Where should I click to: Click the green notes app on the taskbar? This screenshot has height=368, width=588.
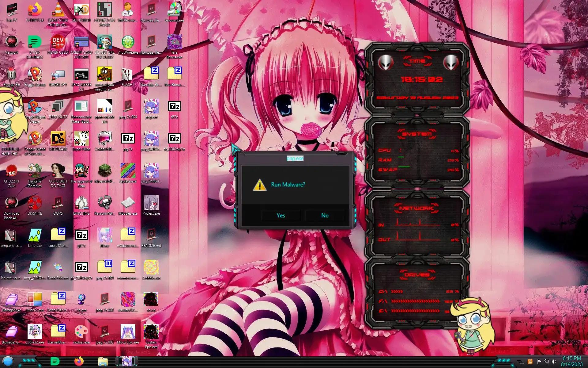tap(55, 361)
